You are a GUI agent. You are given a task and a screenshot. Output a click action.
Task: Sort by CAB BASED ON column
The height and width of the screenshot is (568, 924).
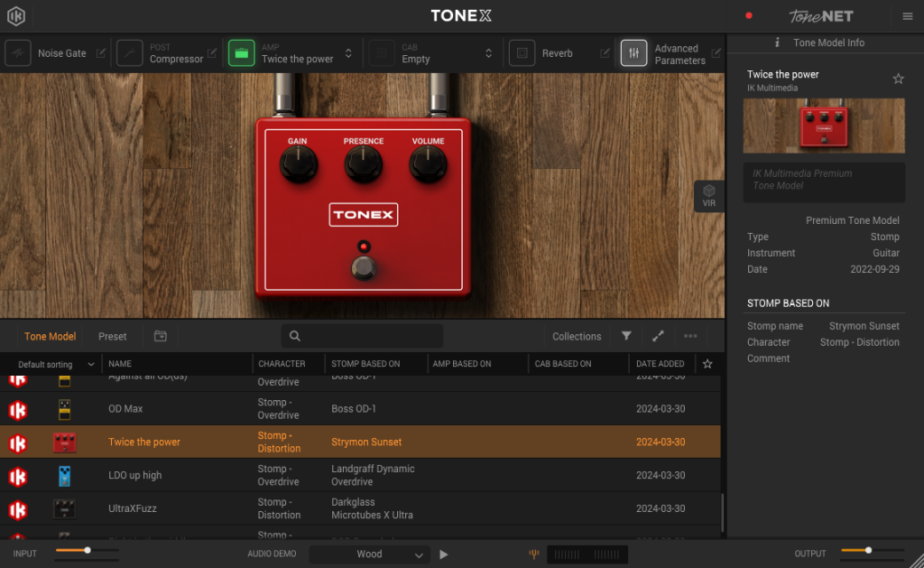[x=563, y=364]
